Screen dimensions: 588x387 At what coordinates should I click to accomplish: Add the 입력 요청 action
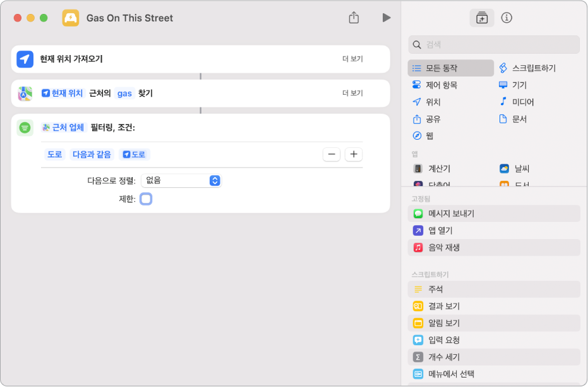(494, 340)
